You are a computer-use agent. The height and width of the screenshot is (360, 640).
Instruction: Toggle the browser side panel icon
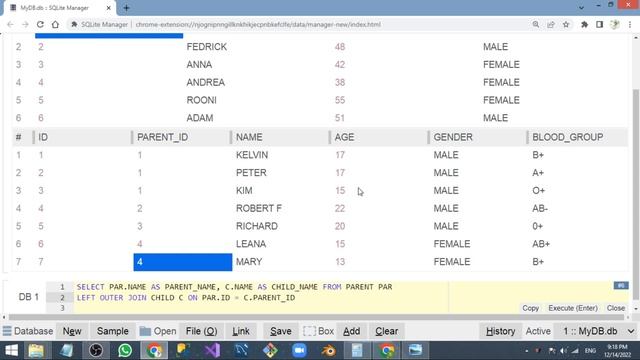click(x=599, y=24)
